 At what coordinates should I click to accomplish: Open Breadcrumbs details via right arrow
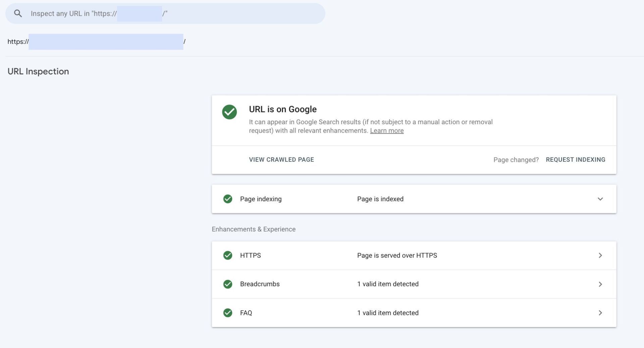coord(600,284)
